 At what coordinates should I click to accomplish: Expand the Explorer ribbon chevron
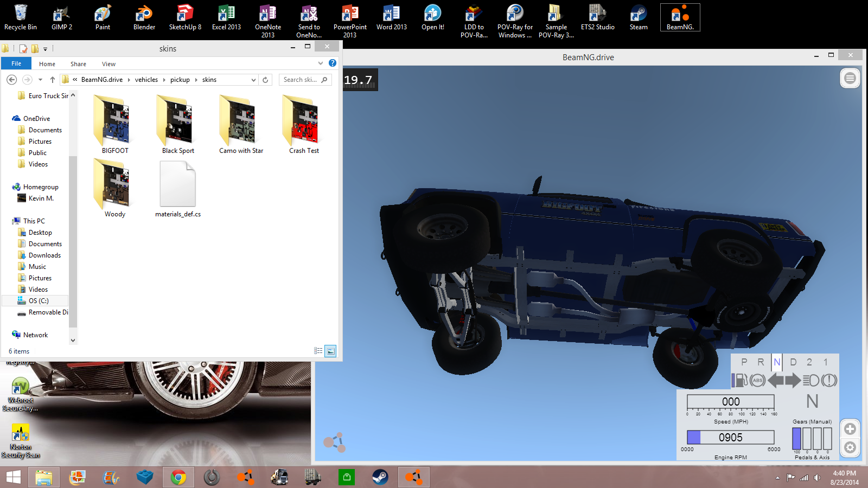click(321, 63)
